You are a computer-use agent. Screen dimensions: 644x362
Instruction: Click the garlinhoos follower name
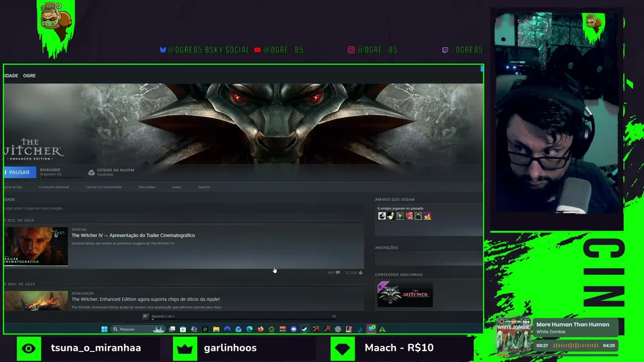pyautogui.click(x=230, y=348)
